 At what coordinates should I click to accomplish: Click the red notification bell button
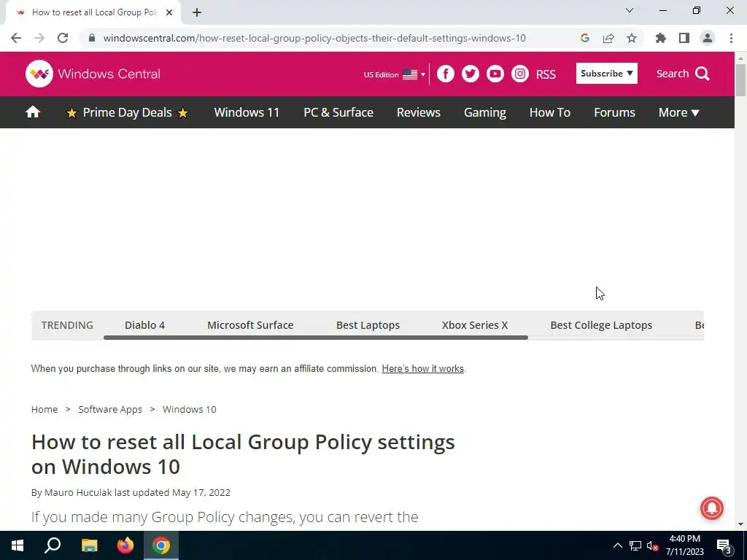click(x=712, y=508)
